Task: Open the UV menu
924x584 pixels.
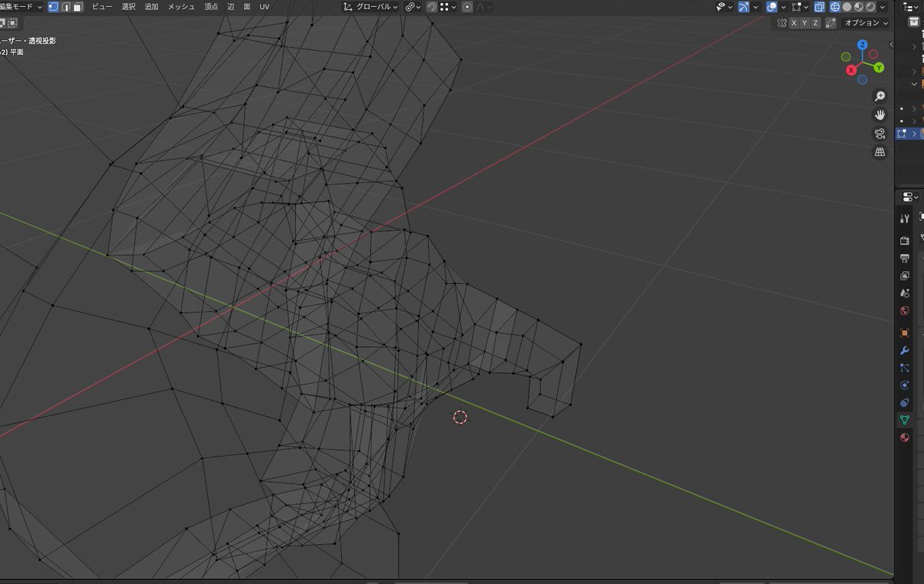Action: 264,7
